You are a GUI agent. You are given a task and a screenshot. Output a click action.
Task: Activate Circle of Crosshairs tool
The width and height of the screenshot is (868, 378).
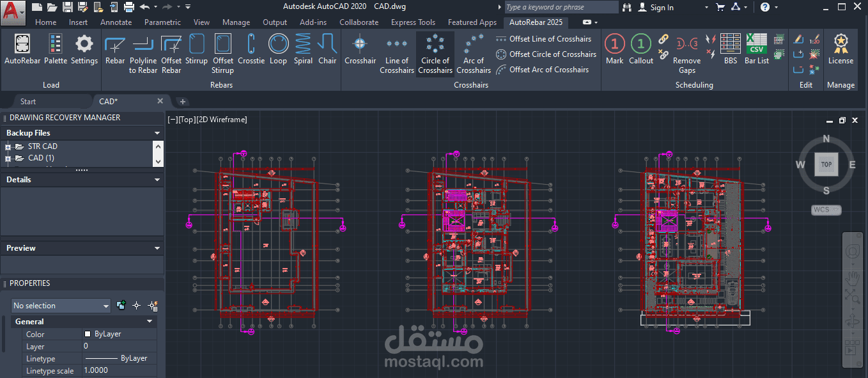pos(436,54)
